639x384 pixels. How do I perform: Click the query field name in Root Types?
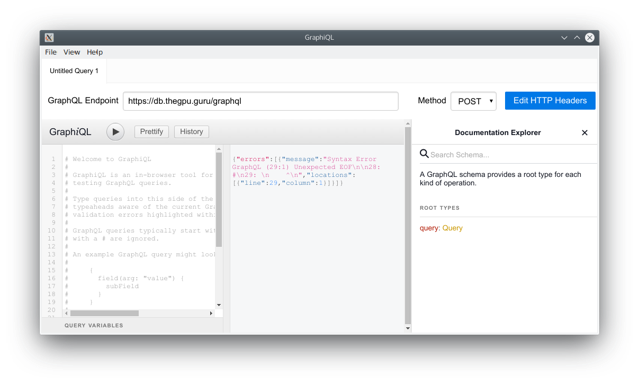(x=429, y=228)
